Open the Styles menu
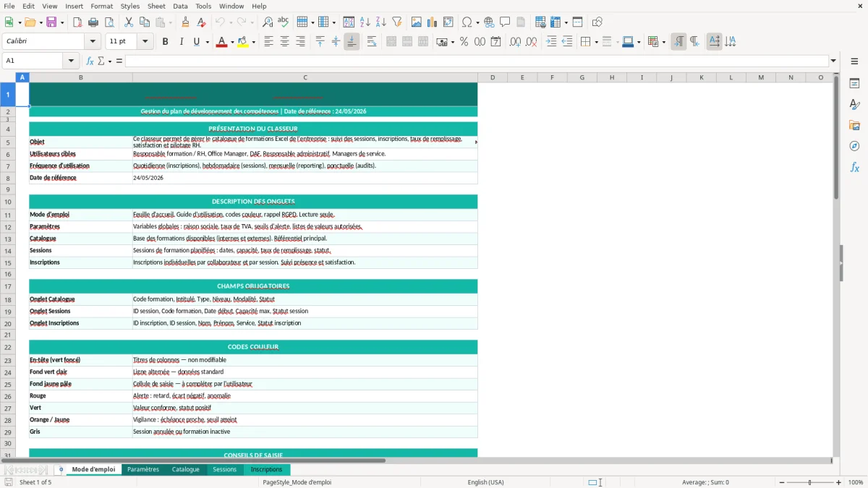This screenshot has height=488, width=868. coord(130,6)
